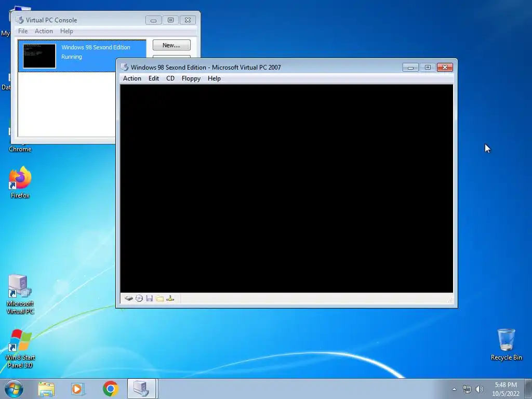Minimize the Virtual PC Console window

pyautogui.click(x=153, y=20)
